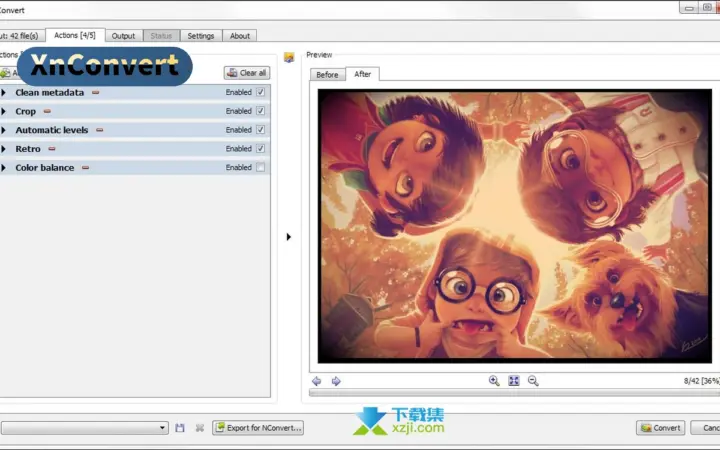720x450 pixels.
Task: Start conversion with Convert button
Action: pos(660,428)
